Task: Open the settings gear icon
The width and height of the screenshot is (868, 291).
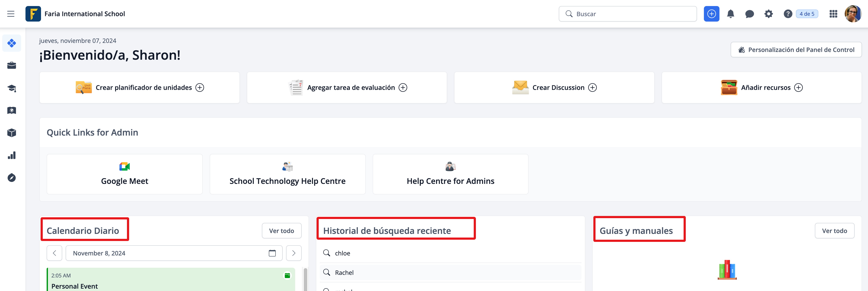Action: [768, 14]
